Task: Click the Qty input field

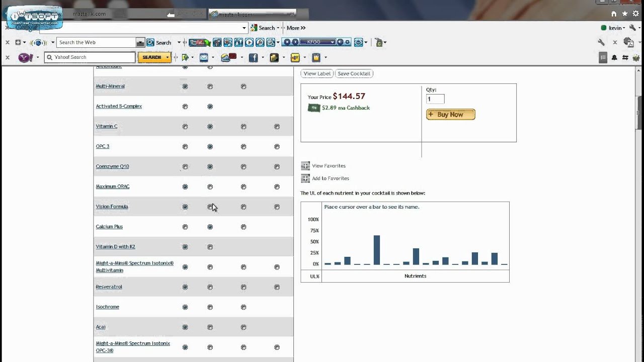Action: pos(435,99)
